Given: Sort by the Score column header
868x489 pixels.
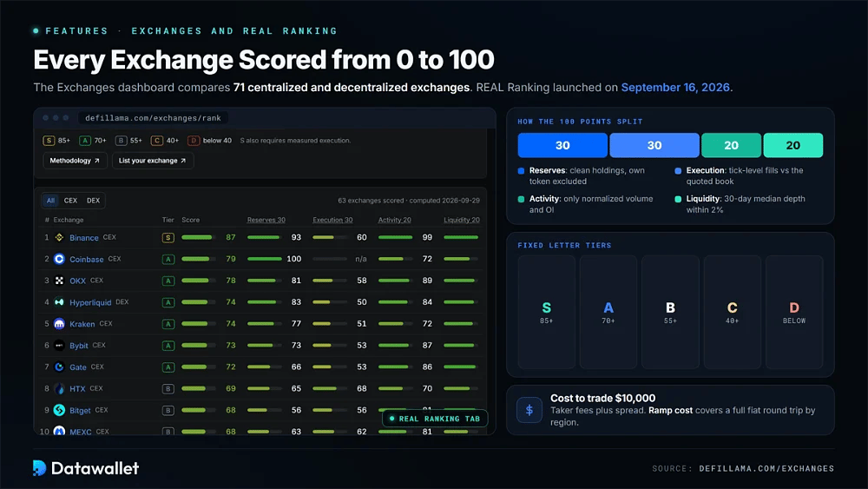Looking at the screenshot, I should click(190, 220).
